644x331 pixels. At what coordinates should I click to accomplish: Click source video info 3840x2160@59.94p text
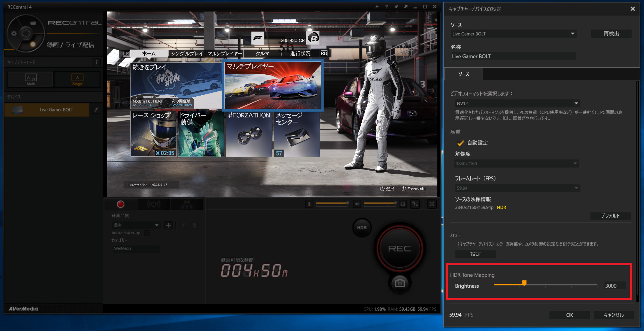474,207
